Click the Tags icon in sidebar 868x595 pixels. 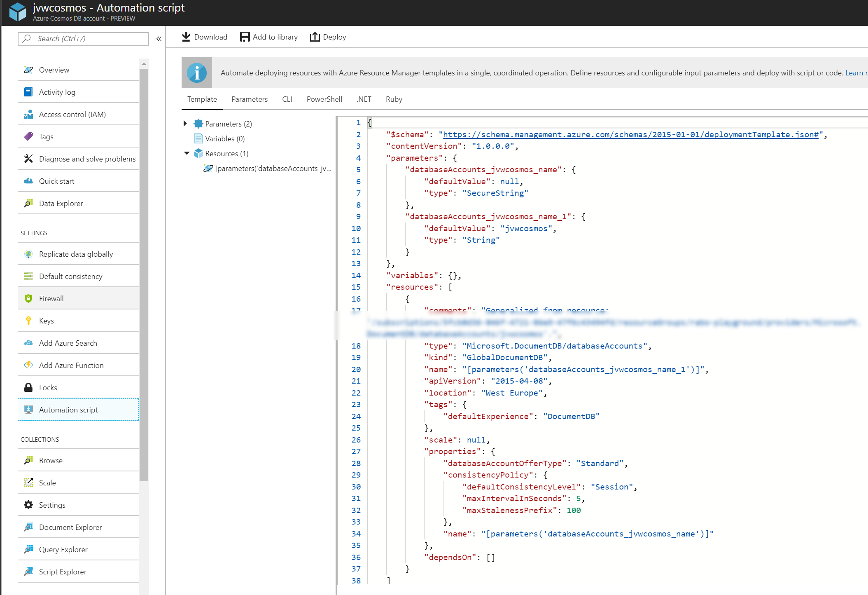[x=28, y=136]
